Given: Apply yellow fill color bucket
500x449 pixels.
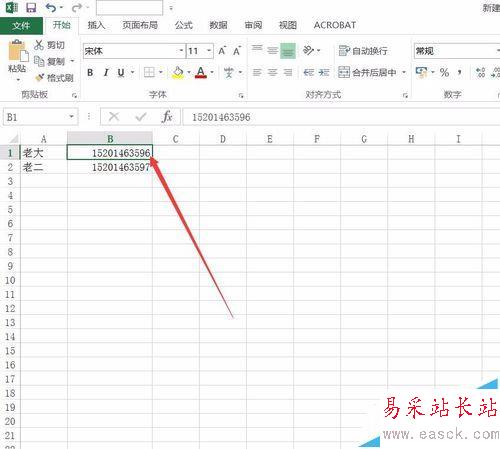Looking at the screenshot, I should click(x=178, y=72).
